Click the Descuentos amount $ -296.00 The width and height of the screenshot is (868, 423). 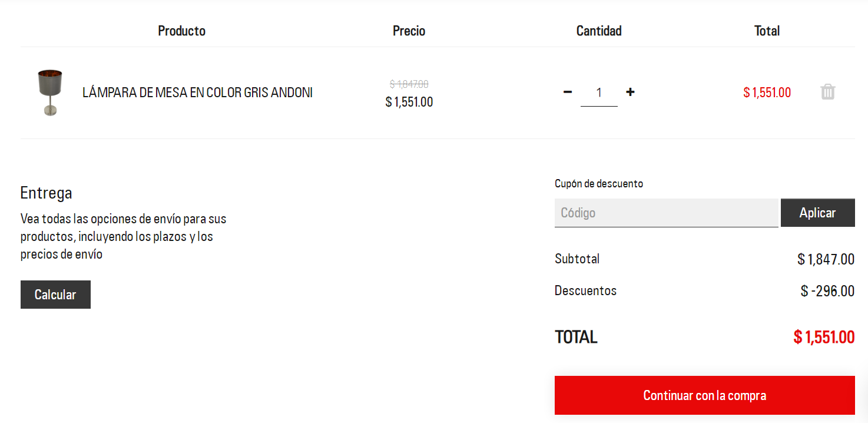[827, 291]
